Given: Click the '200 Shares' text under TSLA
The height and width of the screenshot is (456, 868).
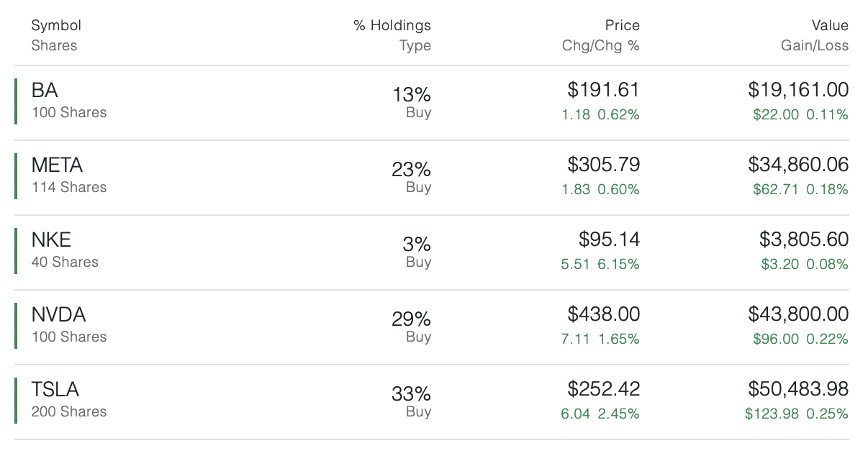Looking at the screenshot, I should point(69,412).
